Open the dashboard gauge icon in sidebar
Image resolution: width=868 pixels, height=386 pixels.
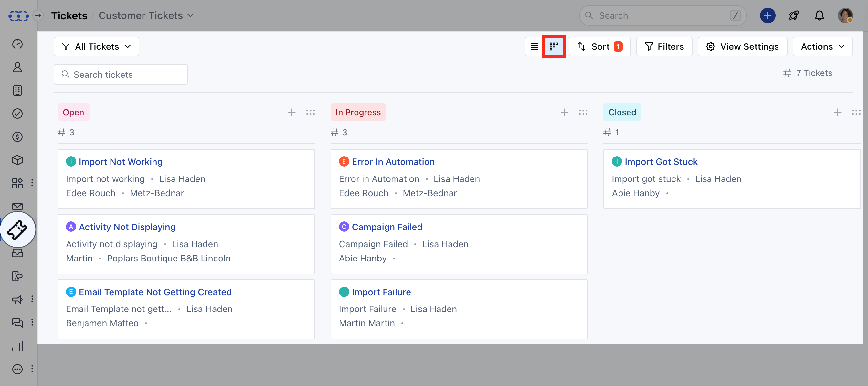click(17, 44)
